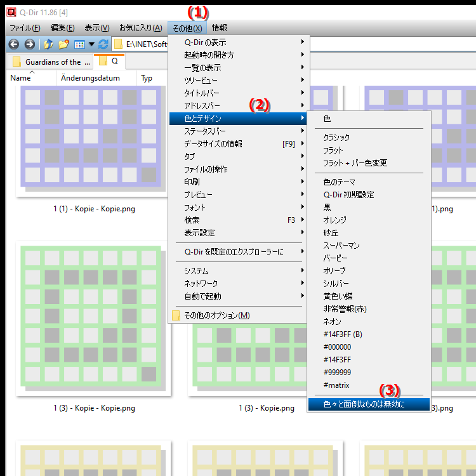The image size is (476, 476).
Task: Apply the オリーブ color theme
Action: [x=369, y=271]
